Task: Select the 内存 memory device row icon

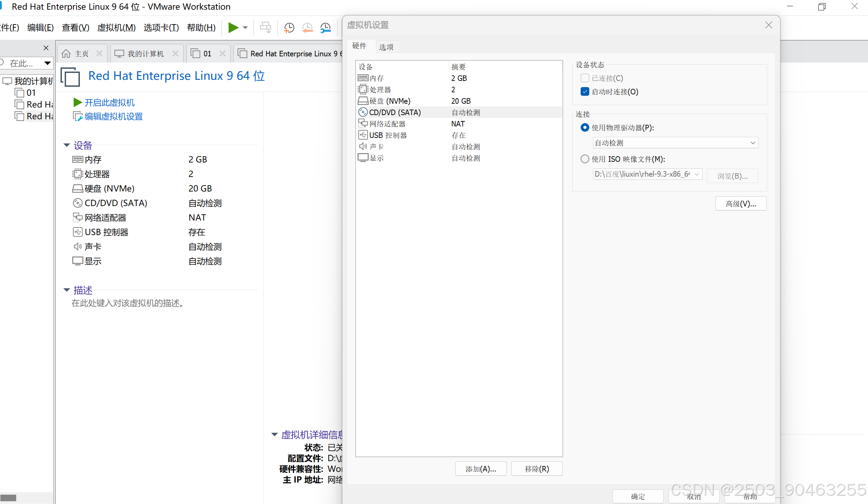Action: (x=363, y=78)
